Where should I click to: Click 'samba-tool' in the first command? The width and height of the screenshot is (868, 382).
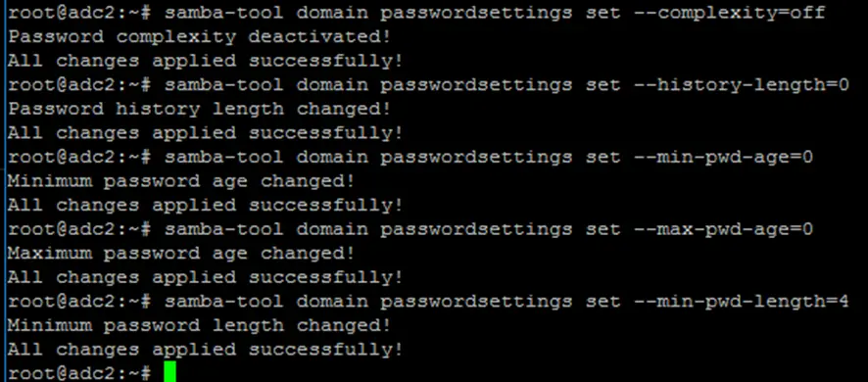point(223,13)
